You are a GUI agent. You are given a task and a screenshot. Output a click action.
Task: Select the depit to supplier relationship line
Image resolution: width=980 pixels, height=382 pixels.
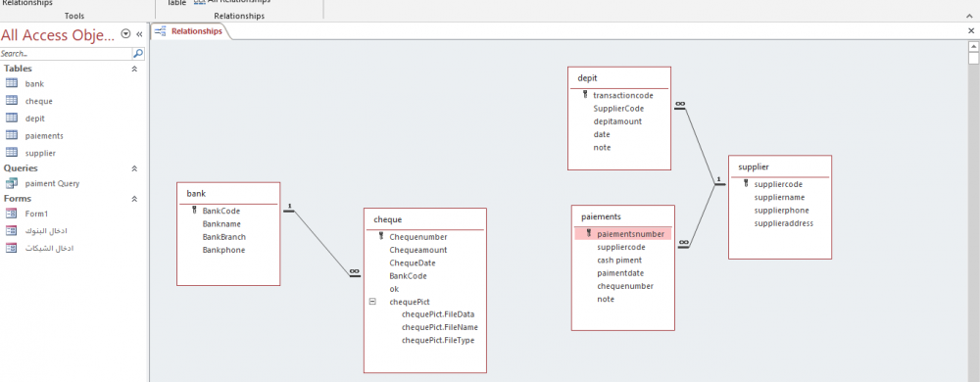700,145
